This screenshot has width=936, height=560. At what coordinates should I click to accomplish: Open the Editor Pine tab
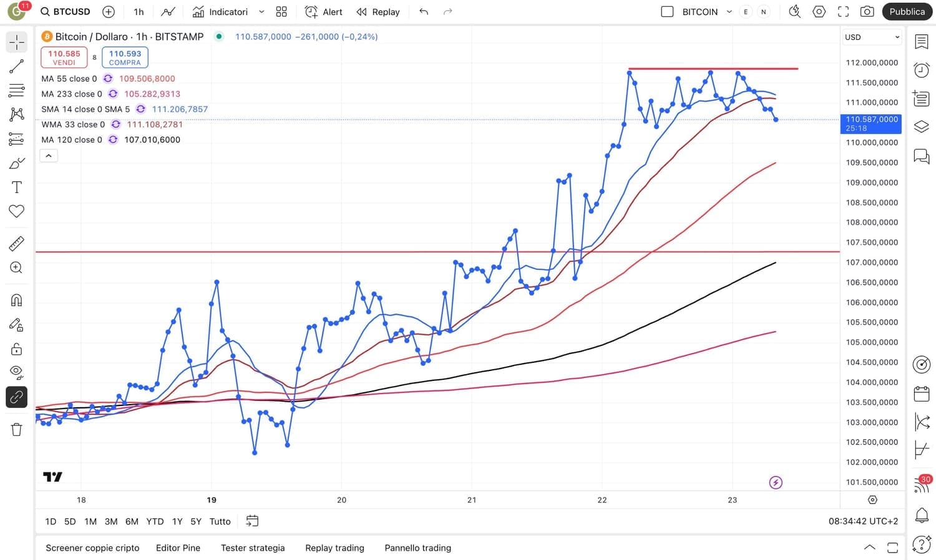178,548
